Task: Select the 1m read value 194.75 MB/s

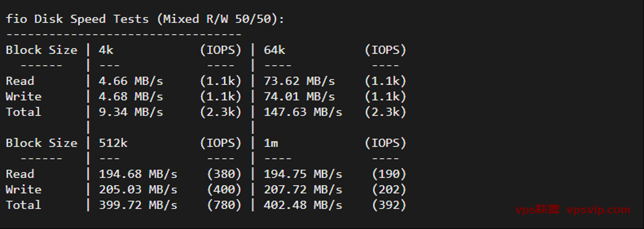Action: (x=302, y=174)
